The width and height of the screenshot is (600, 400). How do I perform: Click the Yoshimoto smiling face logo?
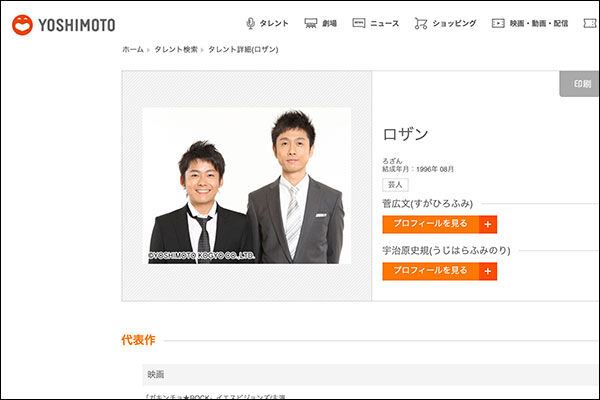[x=22, y=25]
